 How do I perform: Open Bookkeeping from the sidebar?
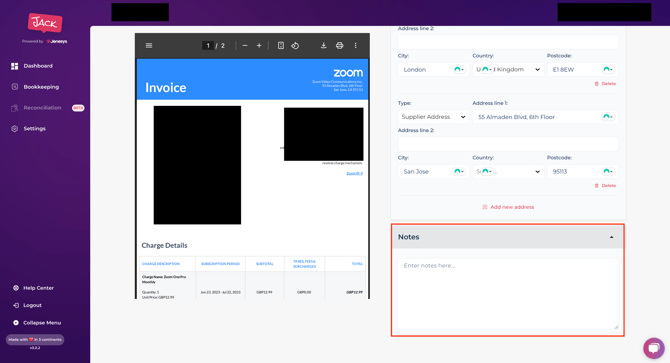pos(41,87)
